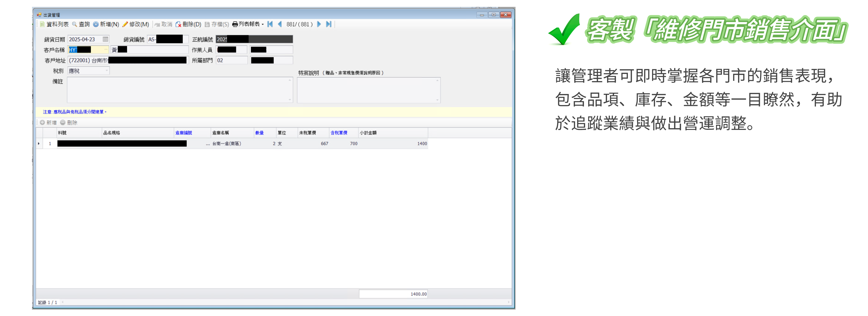This screenshot has width=868, height=316.
Task: Select row 1 indicator in item grid
Action: coord(39,144)
